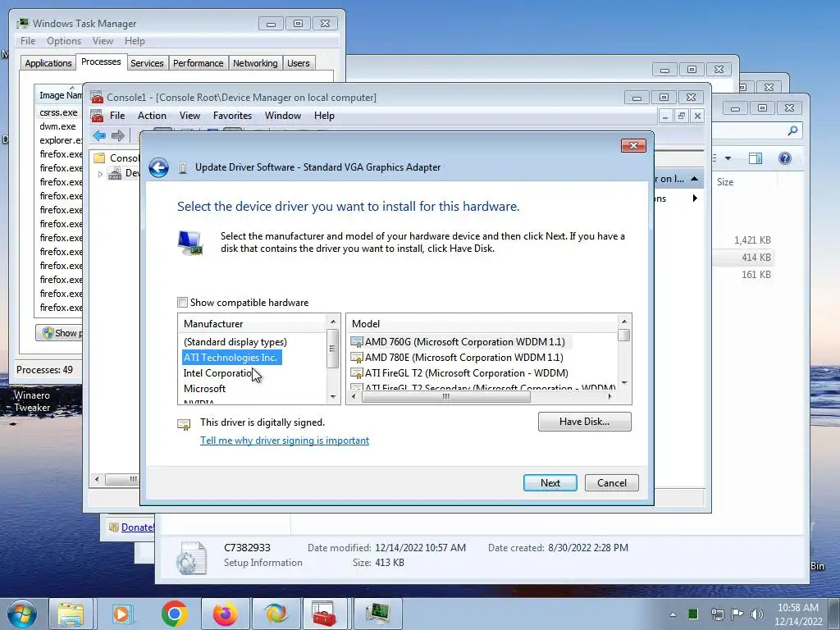Switch to Networking tab in Task Manager

coord(255,63)
